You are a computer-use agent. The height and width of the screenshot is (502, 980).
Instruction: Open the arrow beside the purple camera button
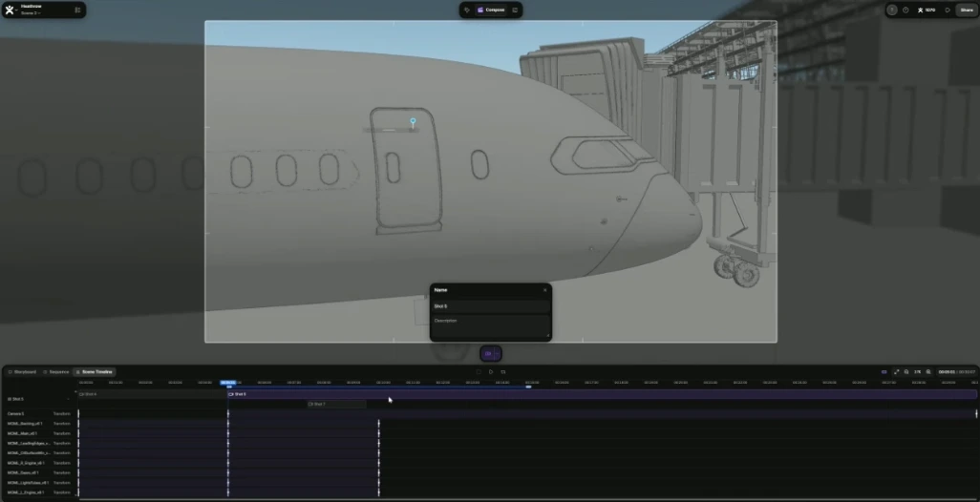(x=498, y=354)
